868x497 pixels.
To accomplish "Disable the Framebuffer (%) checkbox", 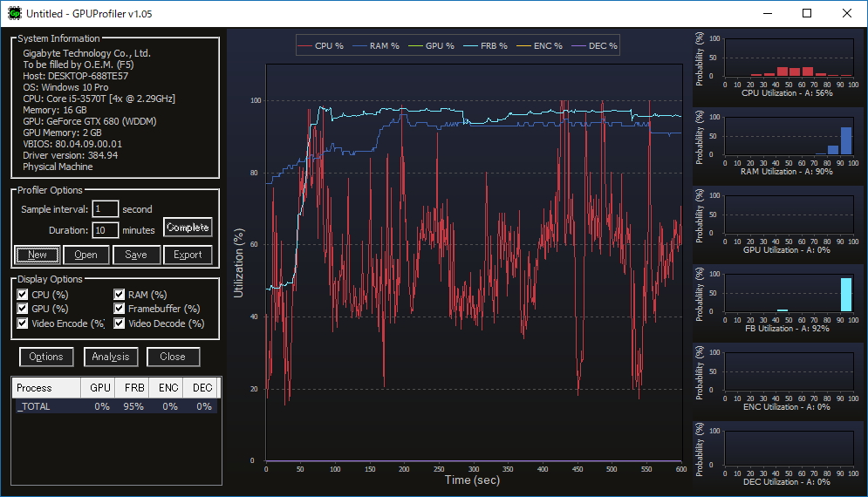I will [119, 309].
